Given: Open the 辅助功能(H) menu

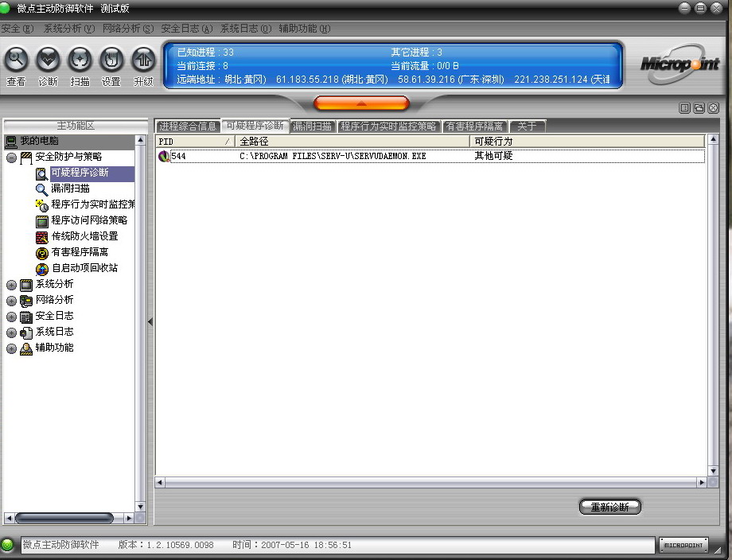Looking at the screenshot, I should [305, 29].
